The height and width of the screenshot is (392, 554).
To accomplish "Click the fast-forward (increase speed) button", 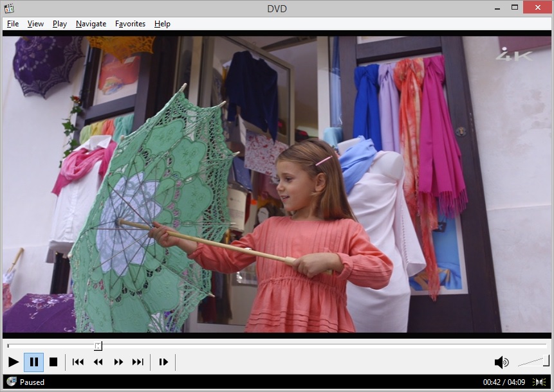I will click(x=118, y=362).
